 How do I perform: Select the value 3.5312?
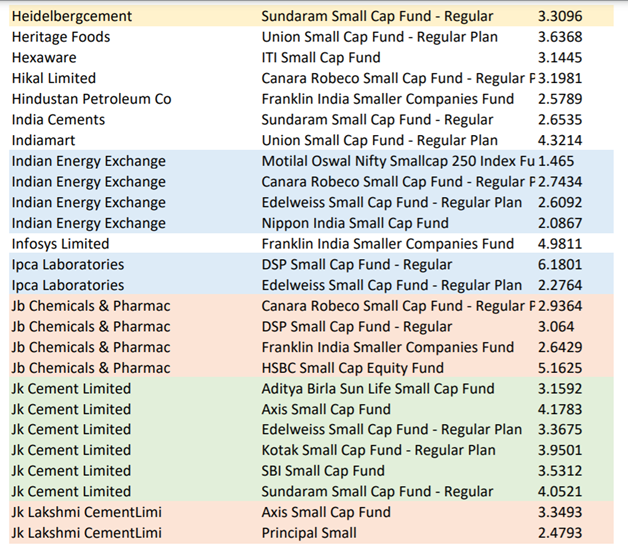(x=560, y=471)
